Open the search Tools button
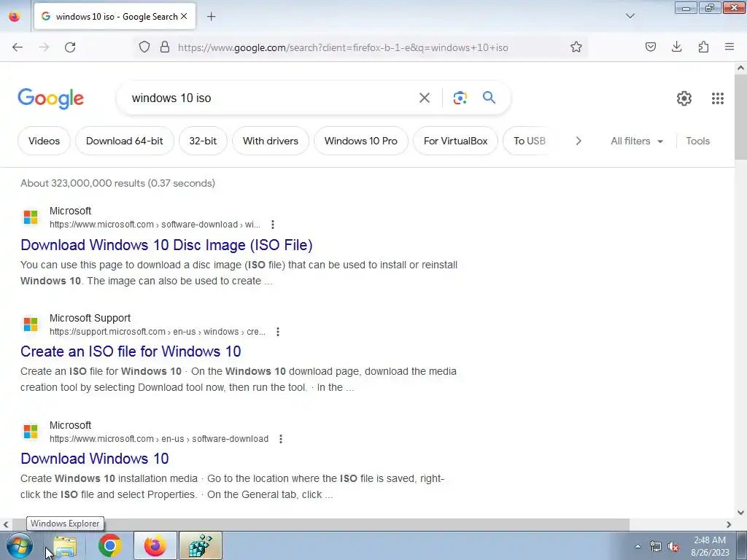This screenshot has width=747, height=560. [698, 141]
